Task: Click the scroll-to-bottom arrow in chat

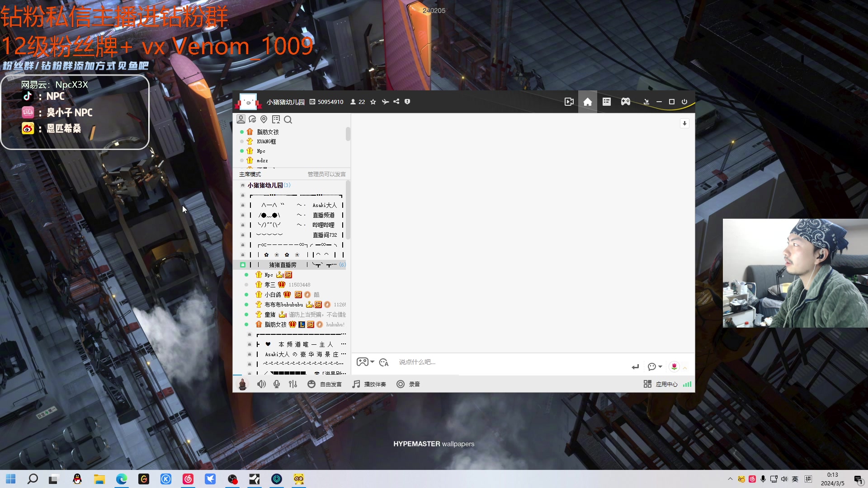Action: tap(684, 123)
